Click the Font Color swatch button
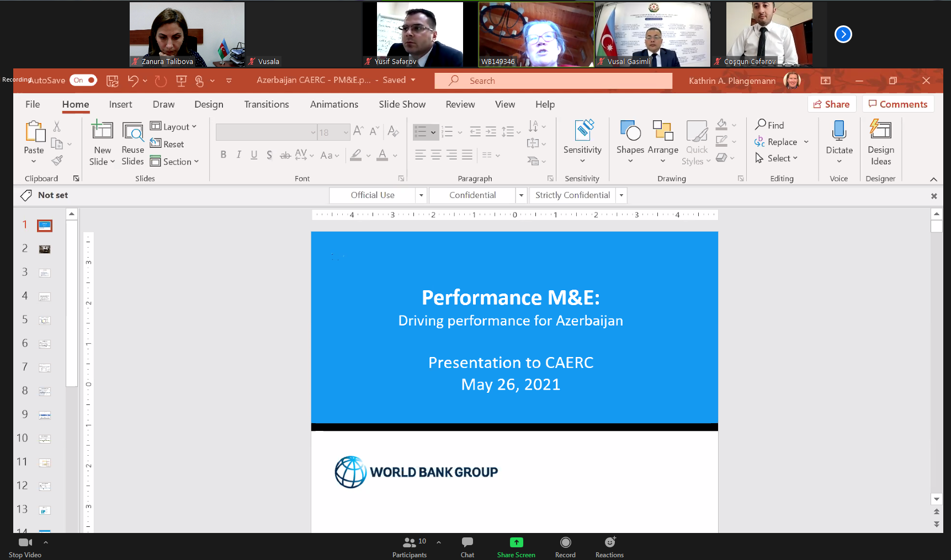The width and height of the screenshot is (951, 560). [382, 155]
